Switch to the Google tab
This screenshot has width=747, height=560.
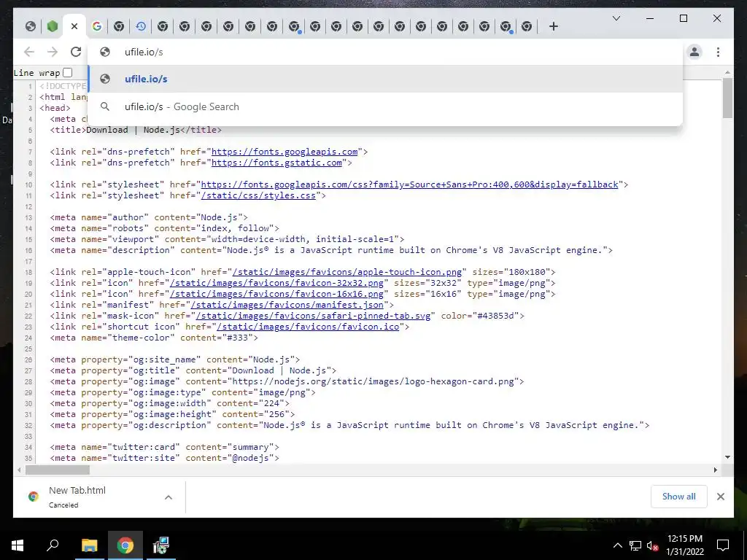(97, 27)
